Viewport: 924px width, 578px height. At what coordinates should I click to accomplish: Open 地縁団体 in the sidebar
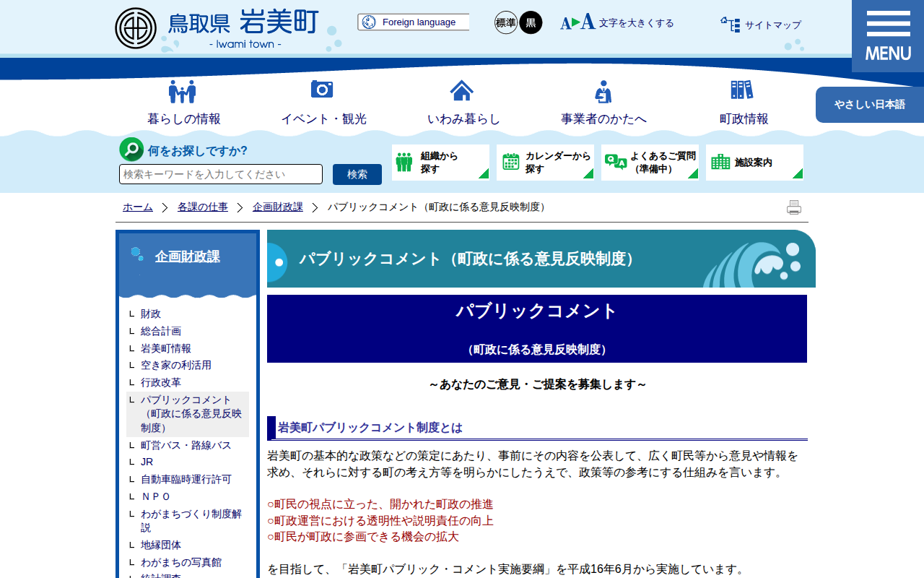coord(161,545)
